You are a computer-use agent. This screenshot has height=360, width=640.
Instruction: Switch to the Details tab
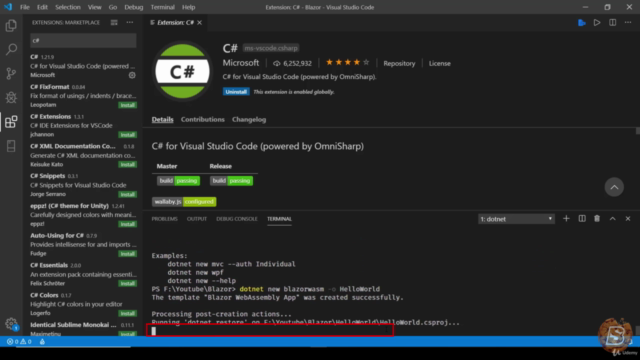162,120
